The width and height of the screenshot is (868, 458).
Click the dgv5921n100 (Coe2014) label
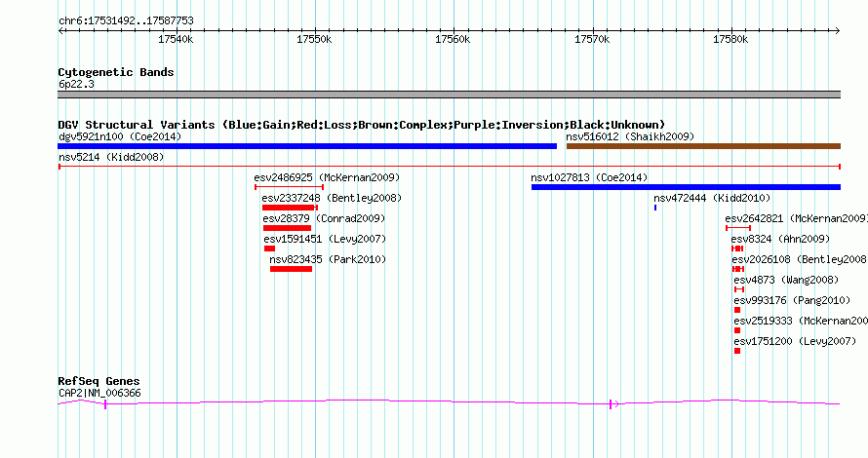coord(120,136)
